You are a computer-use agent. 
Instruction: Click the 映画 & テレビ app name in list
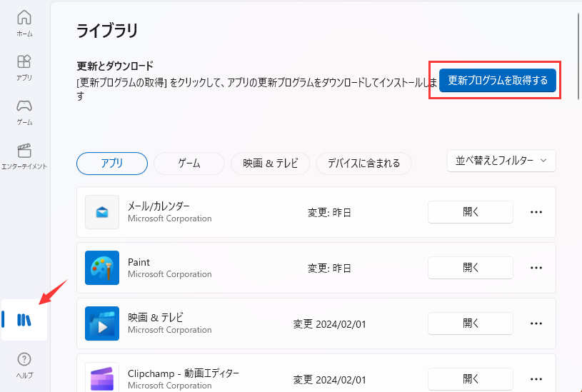[155, 318]
